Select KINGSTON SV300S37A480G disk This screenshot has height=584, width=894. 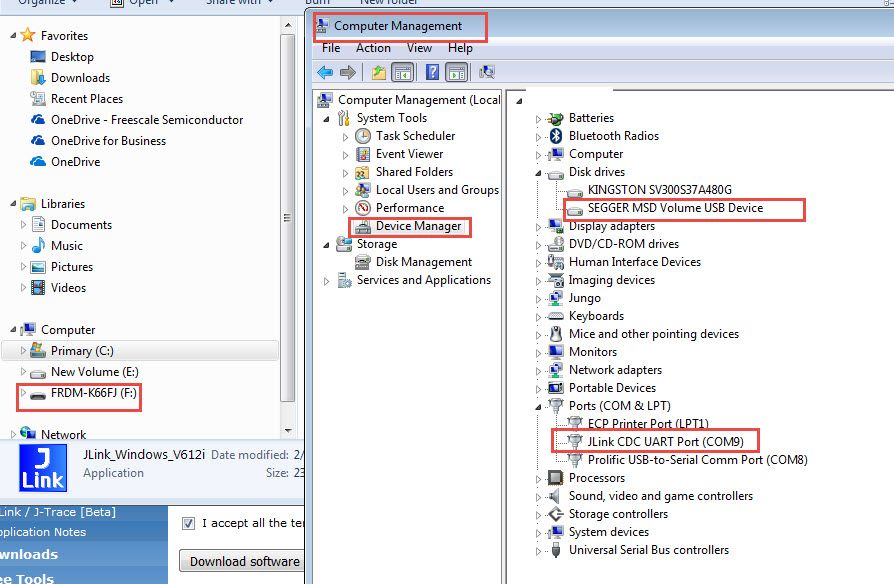tap(660, 190)
